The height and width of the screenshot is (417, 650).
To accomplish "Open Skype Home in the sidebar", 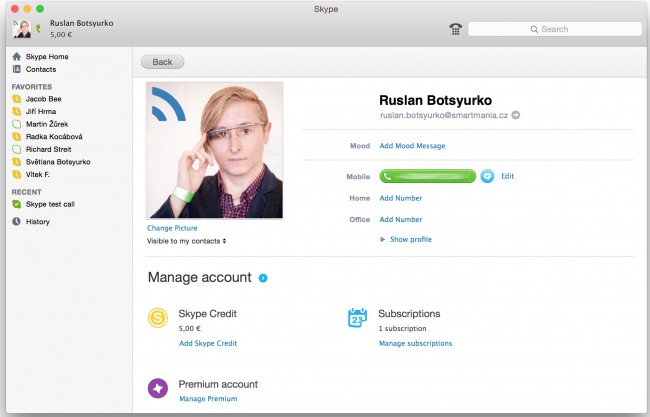I will coord(46,57).
